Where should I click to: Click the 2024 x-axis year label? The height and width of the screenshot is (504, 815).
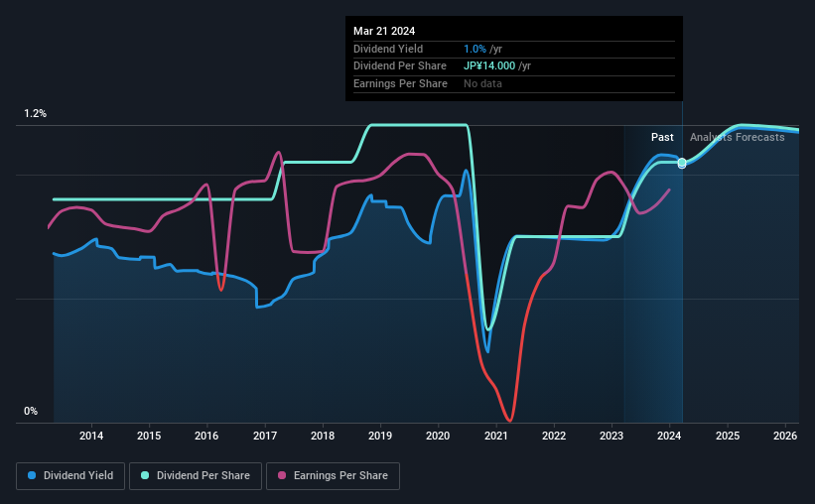[x=669, y=436]
